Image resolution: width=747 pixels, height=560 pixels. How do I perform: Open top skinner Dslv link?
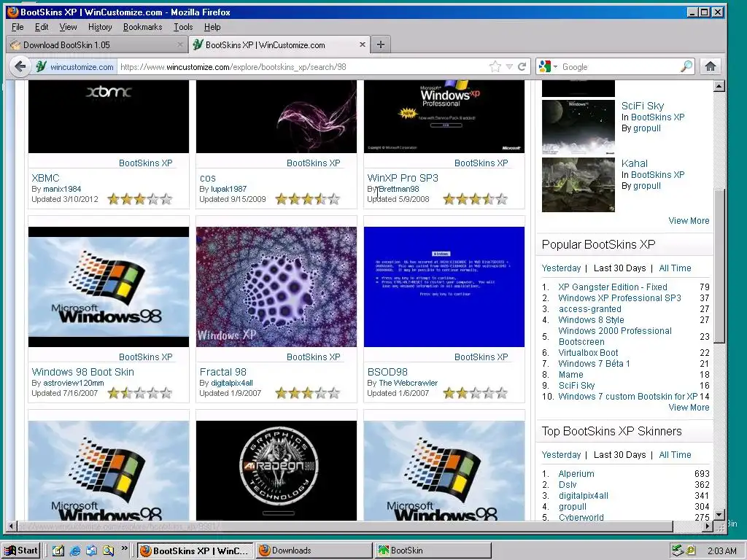[x=568, y=485]
